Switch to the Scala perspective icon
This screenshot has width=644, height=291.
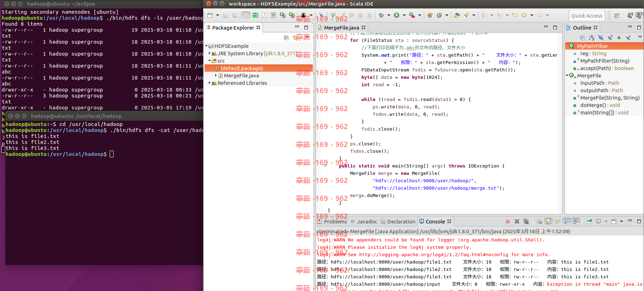point(630,15)
